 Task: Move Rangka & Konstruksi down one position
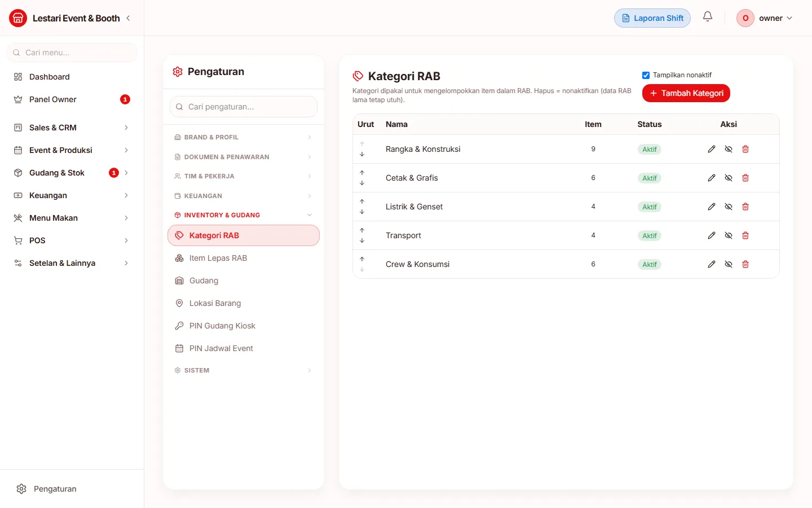(362, 154)
